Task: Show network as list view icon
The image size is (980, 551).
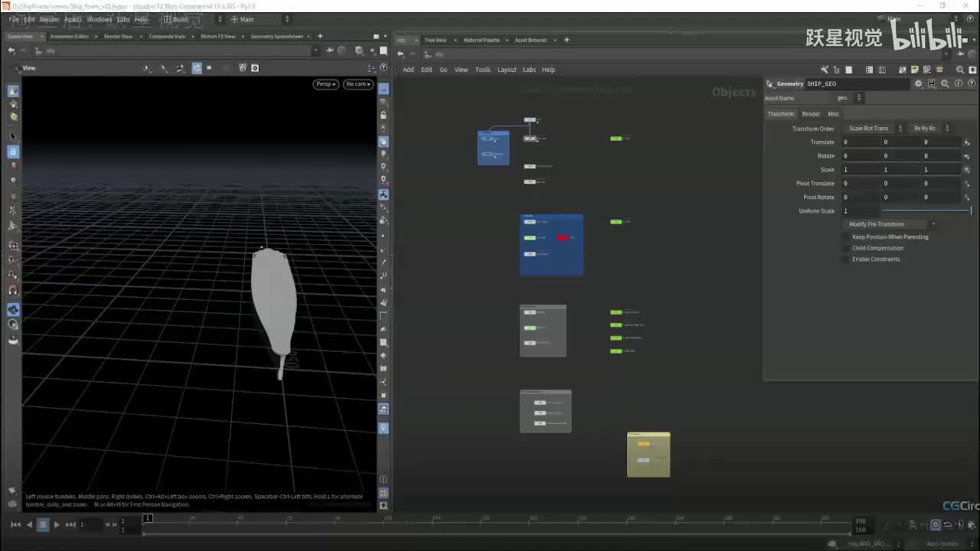Action: tap(848, 70)
